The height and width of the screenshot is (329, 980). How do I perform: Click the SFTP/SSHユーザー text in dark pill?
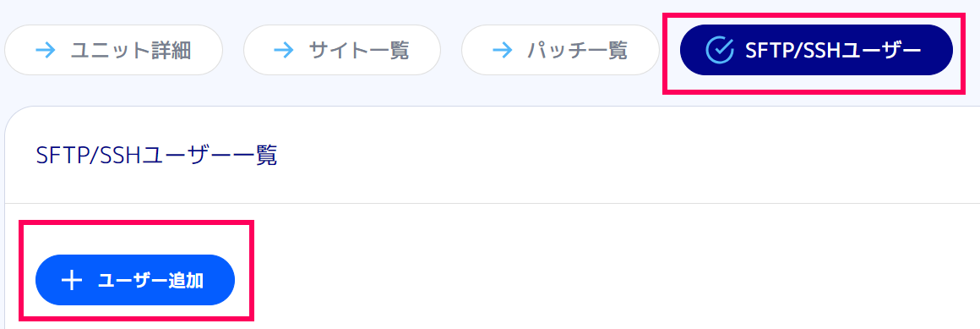coord(833,50)
